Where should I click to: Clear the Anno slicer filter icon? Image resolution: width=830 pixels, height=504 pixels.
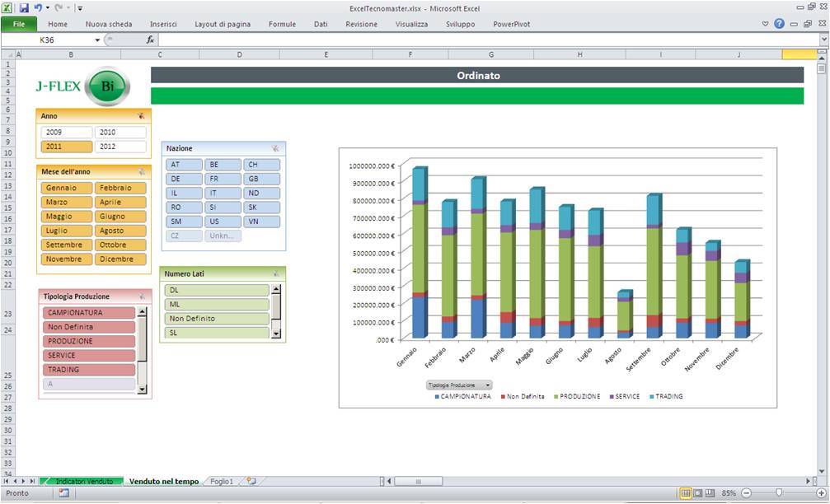[x=141, y=116]
